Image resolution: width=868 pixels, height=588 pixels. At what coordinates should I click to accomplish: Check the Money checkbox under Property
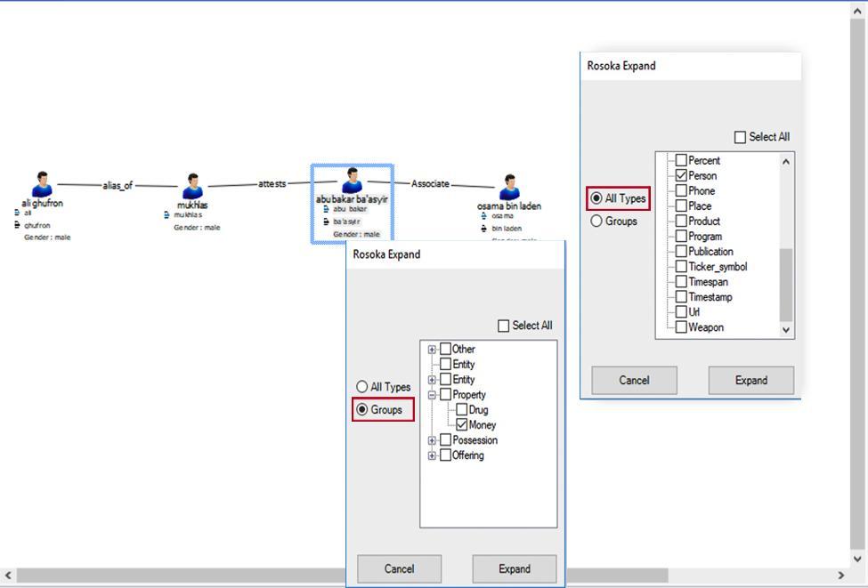pos(461,425)
